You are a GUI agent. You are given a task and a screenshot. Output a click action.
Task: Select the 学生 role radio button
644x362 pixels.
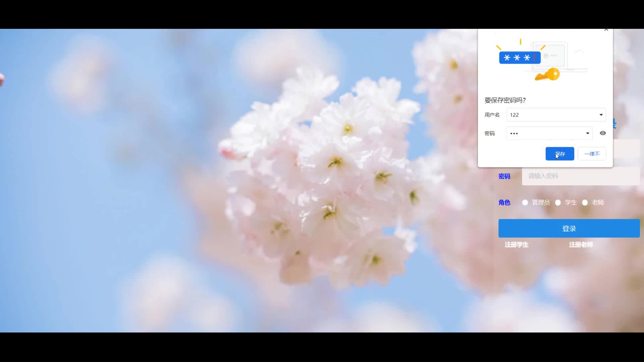558,202
